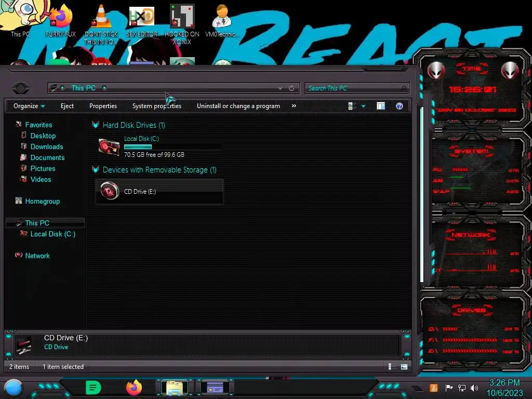Select Local Disk (C:) in navigation tree
This screenshot has width=532, height=399.
pyautogui.click(x=53, y=234)
